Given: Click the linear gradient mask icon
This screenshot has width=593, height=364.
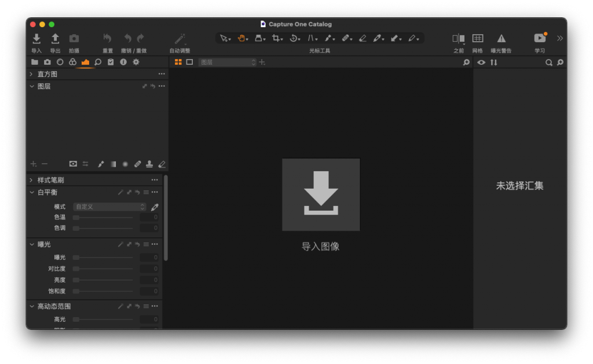Looking at the screenshot, I should click(x=113, y=164).
